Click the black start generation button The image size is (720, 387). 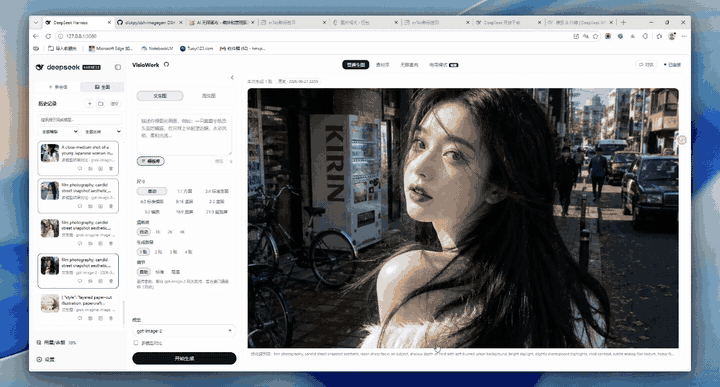pyautogui.click(x=184, y=359)
